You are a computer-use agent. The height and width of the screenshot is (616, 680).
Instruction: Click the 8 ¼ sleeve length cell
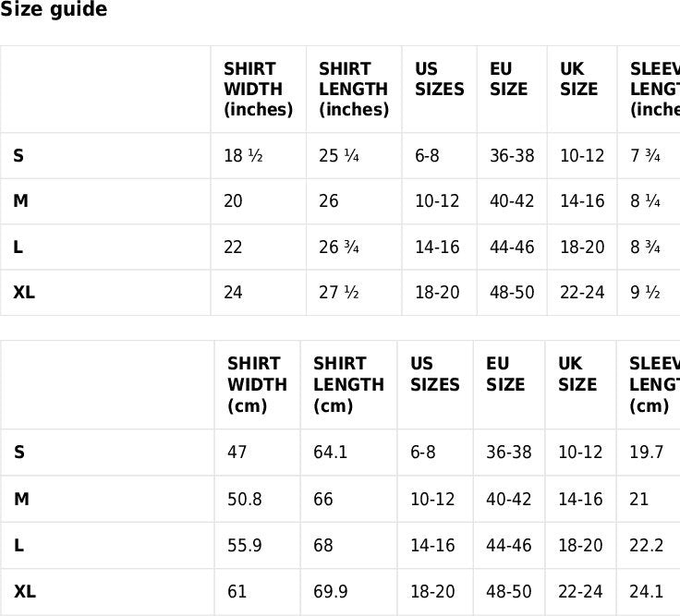pos(645,201)
